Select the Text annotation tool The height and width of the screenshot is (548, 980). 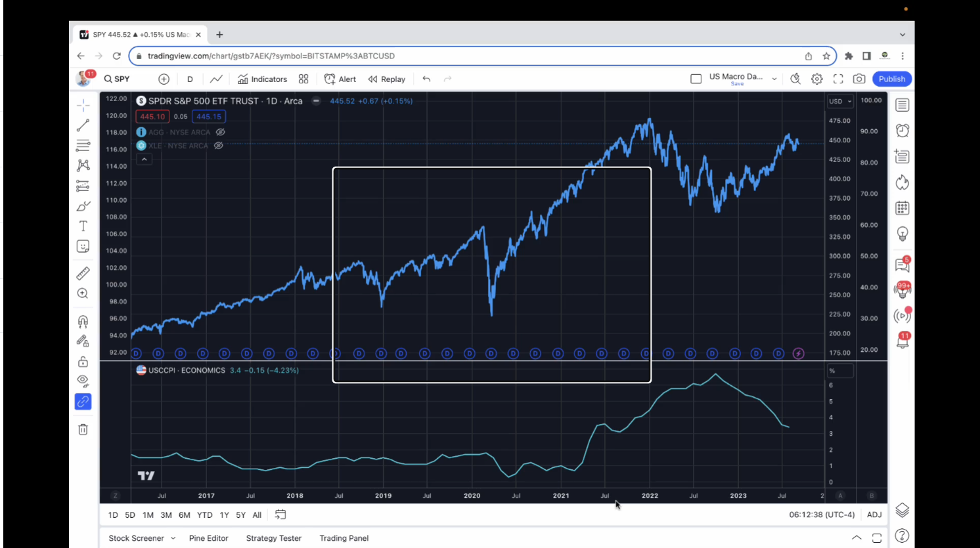tap(83, 226)
